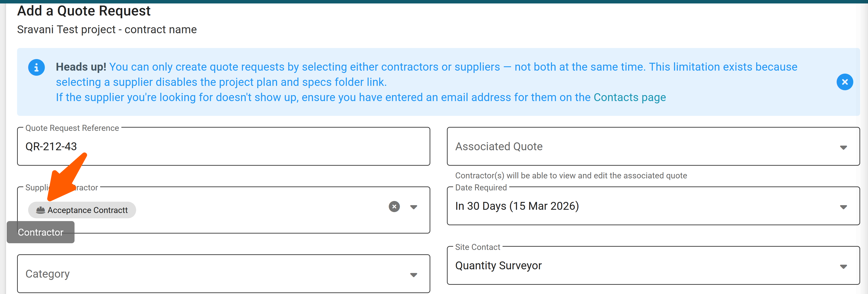Select the Acceptance Contractt chip
This screenshot has height=294, width=868.
tap(87, 210)
